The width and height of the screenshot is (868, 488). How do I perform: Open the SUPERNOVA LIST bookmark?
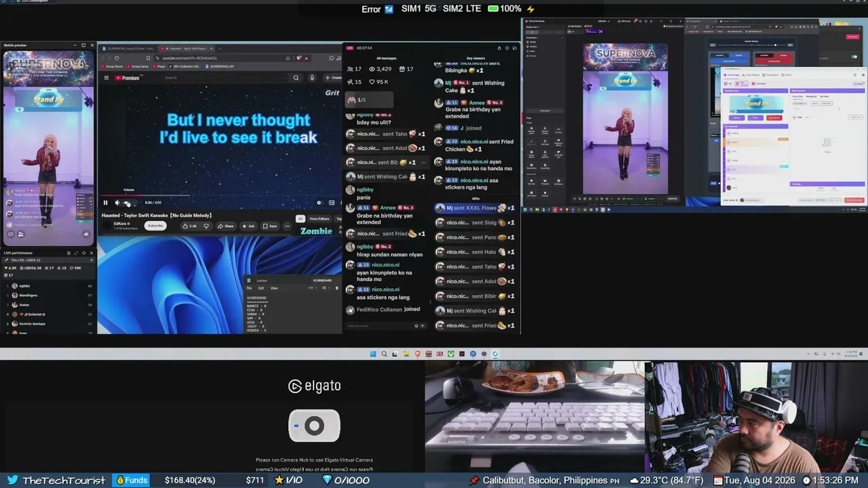tap(220, 66)
